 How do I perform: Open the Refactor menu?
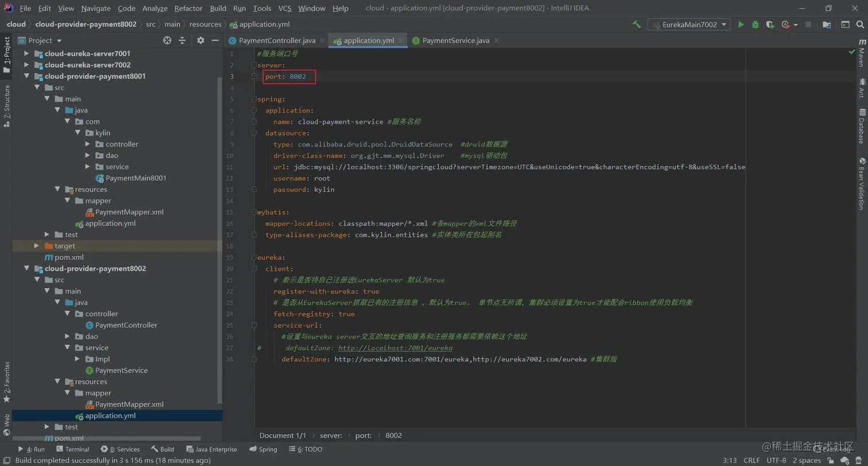pyautogui.click(x=188, y=8)
